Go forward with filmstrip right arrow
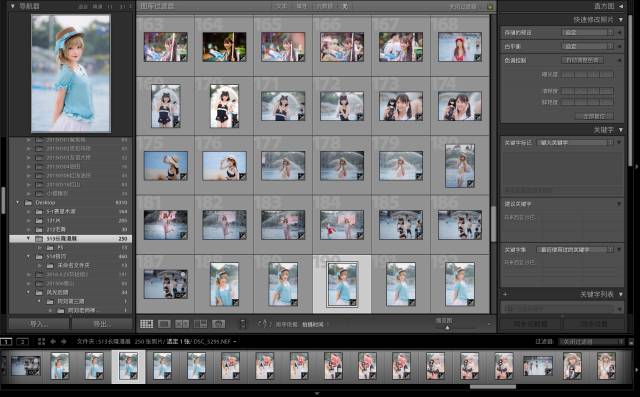Image resolution: width=640 pixels, height=397 pixels. 64,342
